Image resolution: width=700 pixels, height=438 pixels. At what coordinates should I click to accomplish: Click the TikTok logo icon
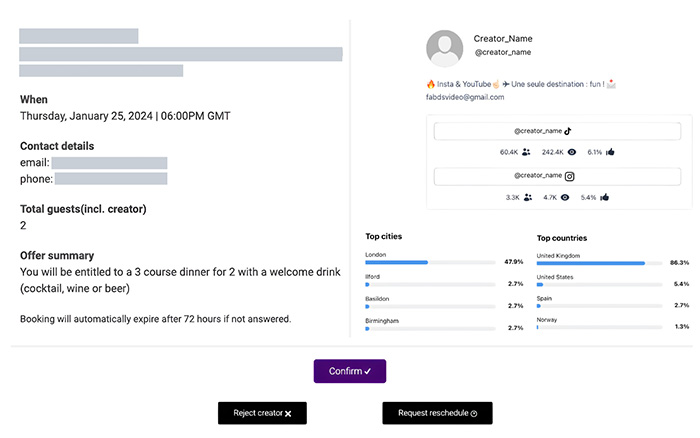click(567, 130)
